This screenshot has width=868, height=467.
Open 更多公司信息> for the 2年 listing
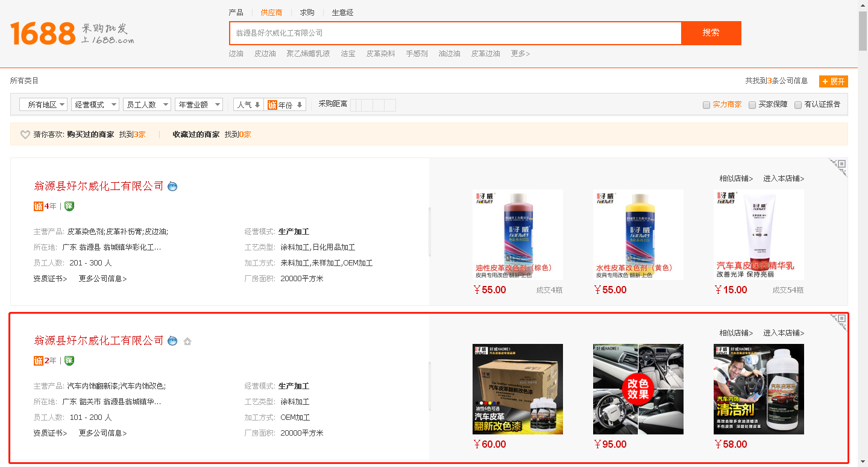coord(102,433)
